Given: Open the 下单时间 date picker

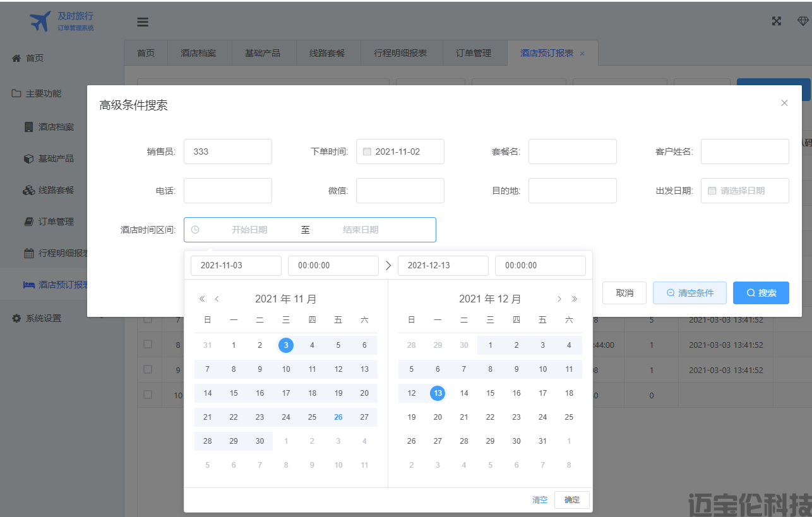Looking at the screenshot, I should tap(400, 152).
